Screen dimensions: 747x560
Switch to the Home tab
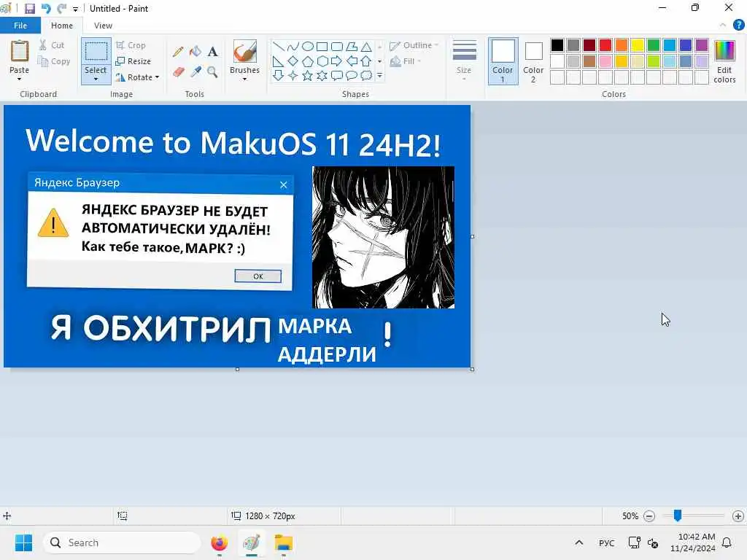(62, 26)
